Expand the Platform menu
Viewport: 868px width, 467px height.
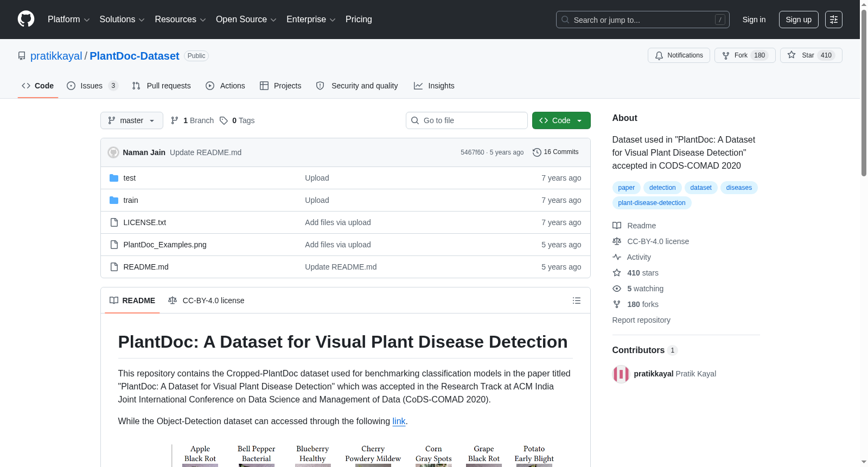[x=69, y=20]
